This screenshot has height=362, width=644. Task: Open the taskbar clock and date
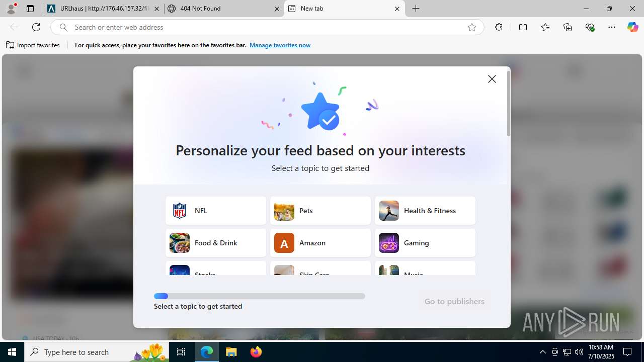[x=601, y=352]
